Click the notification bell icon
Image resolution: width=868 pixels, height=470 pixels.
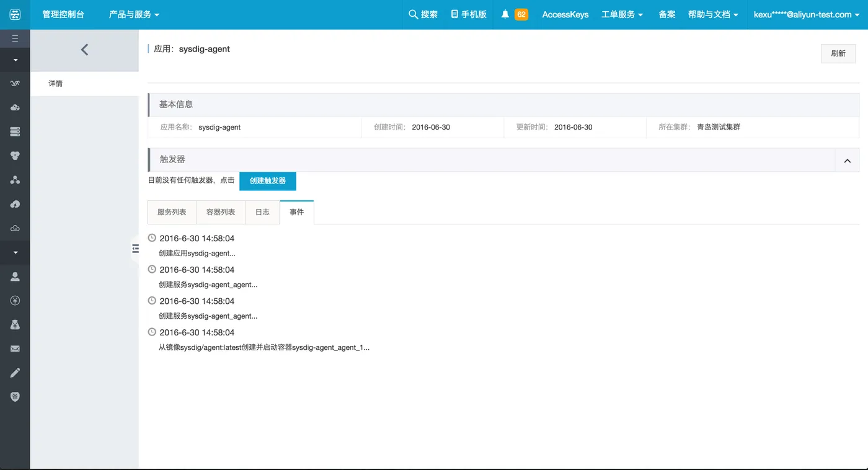click(x=505, y=14)
